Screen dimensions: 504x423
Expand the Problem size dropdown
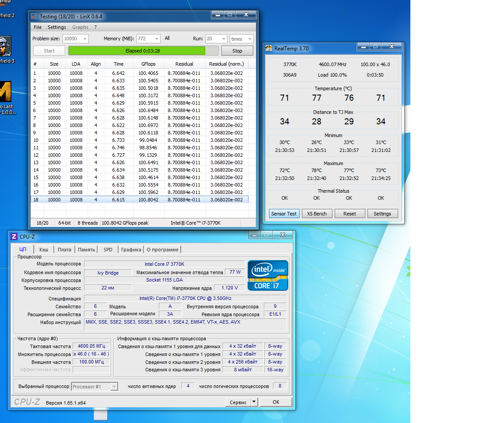click(x=84, y=39)
